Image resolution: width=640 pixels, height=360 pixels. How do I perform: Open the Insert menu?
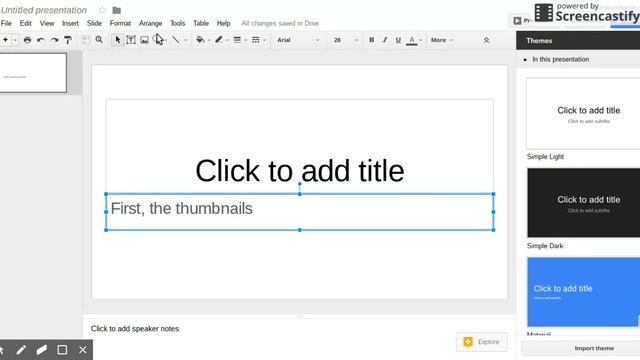(70, 23)
